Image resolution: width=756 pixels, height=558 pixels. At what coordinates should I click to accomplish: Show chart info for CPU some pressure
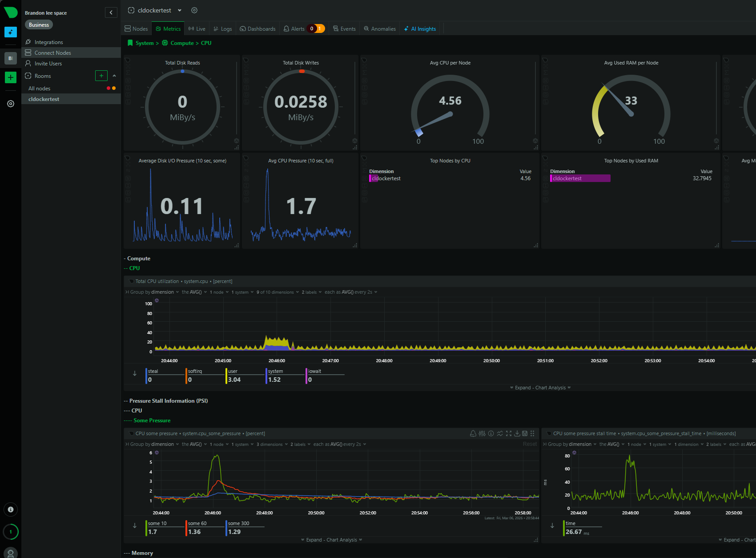pos(491,433)
